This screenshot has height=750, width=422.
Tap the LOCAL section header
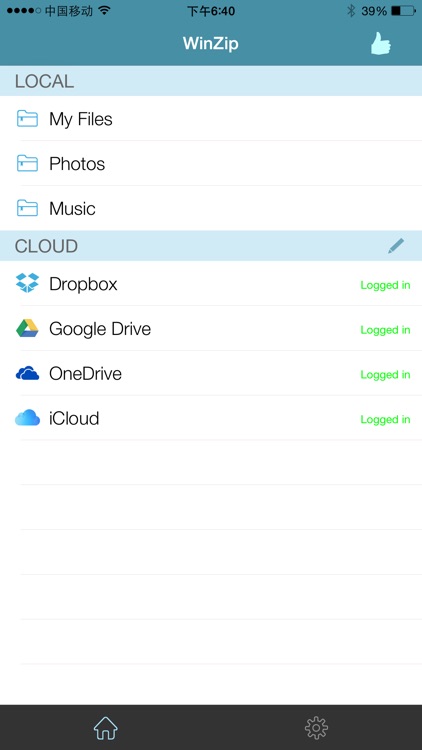[211, 81]
